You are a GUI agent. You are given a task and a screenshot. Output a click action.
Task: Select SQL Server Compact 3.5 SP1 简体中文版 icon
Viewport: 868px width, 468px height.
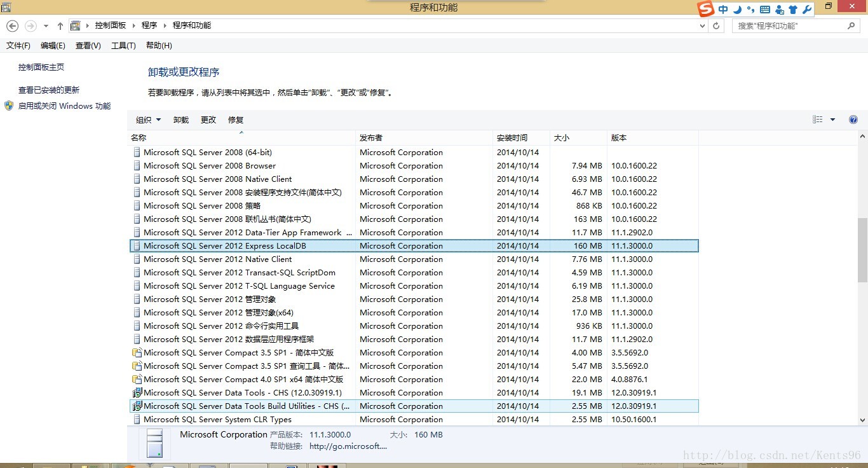137,353
